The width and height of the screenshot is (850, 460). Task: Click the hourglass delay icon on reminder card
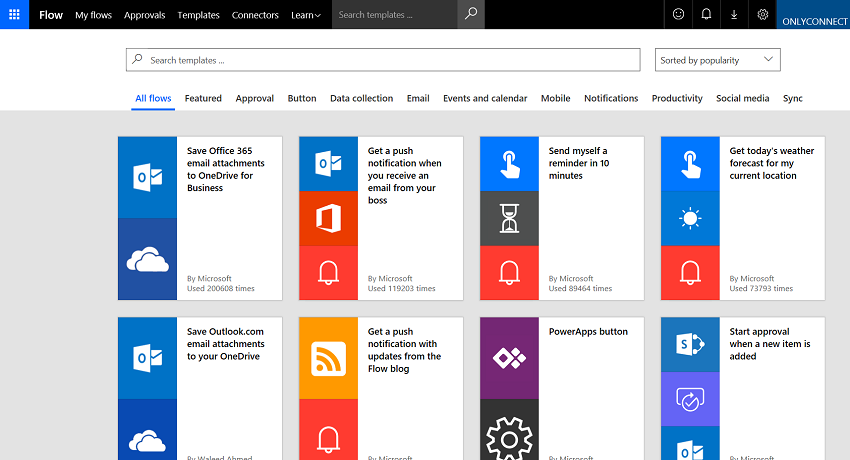(x=510, y=218)
